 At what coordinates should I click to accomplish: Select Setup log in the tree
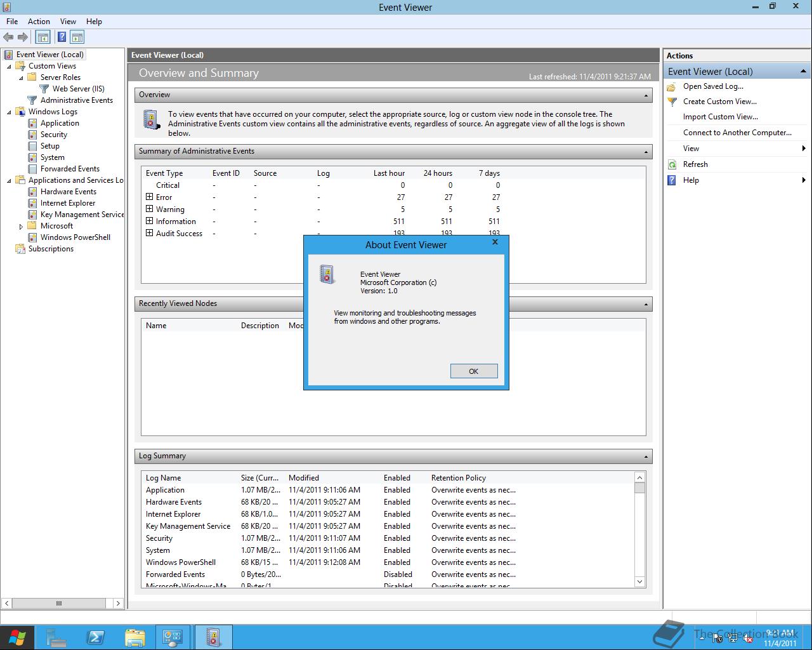pos(49,146)
